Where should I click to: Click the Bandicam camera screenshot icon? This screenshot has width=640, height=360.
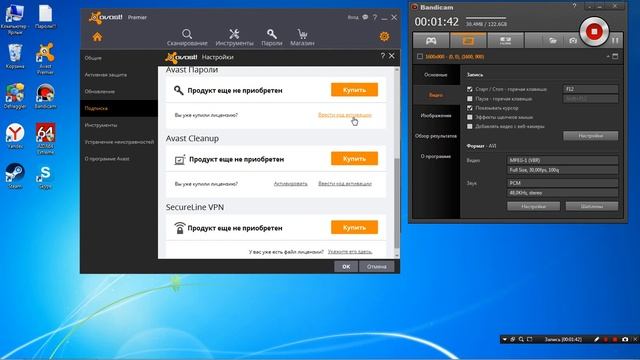pos(573,40)
